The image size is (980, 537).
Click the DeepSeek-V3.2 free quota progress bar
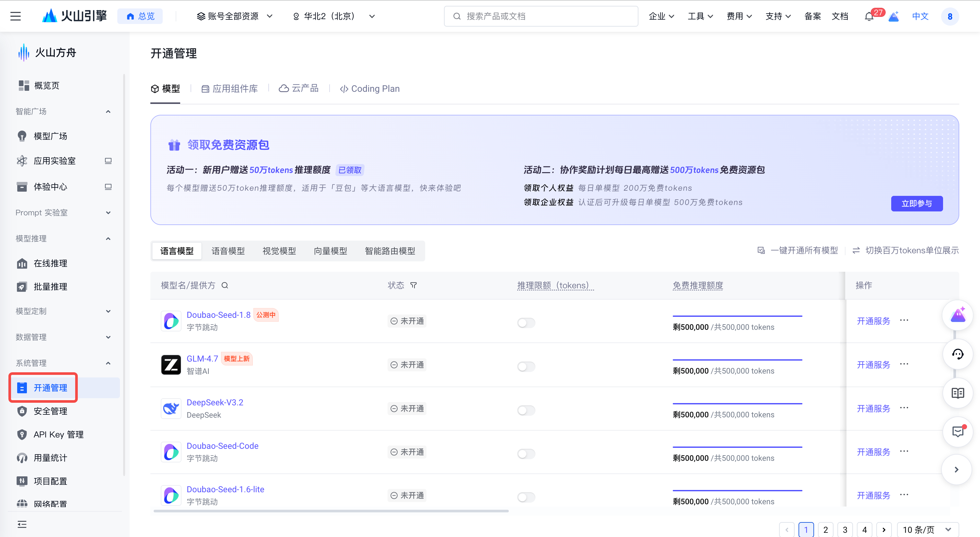coord(737,403)
